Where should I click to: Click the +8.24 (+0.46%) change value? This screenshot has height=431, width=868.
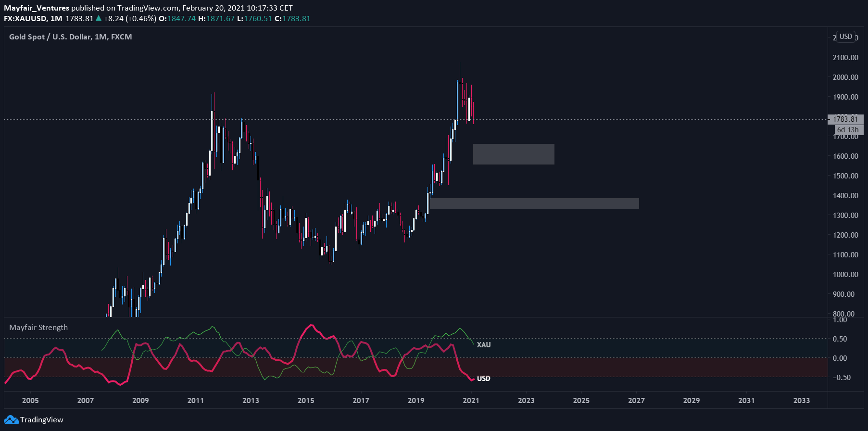(x=130, y=19)
